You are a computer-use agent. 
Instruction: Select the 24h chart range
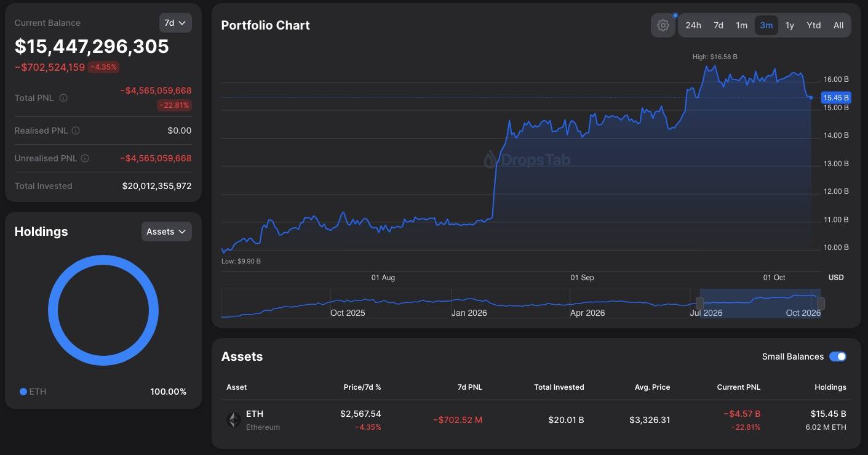tap(693, 25)
